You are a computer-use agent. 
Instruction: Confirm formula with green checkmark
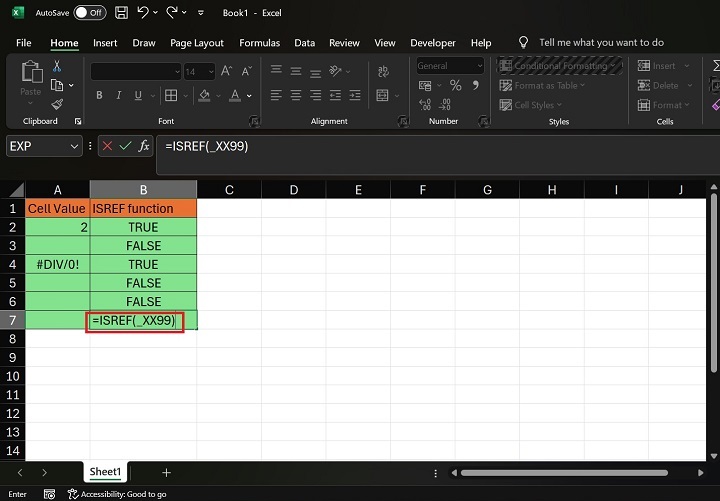pos(125,146)
